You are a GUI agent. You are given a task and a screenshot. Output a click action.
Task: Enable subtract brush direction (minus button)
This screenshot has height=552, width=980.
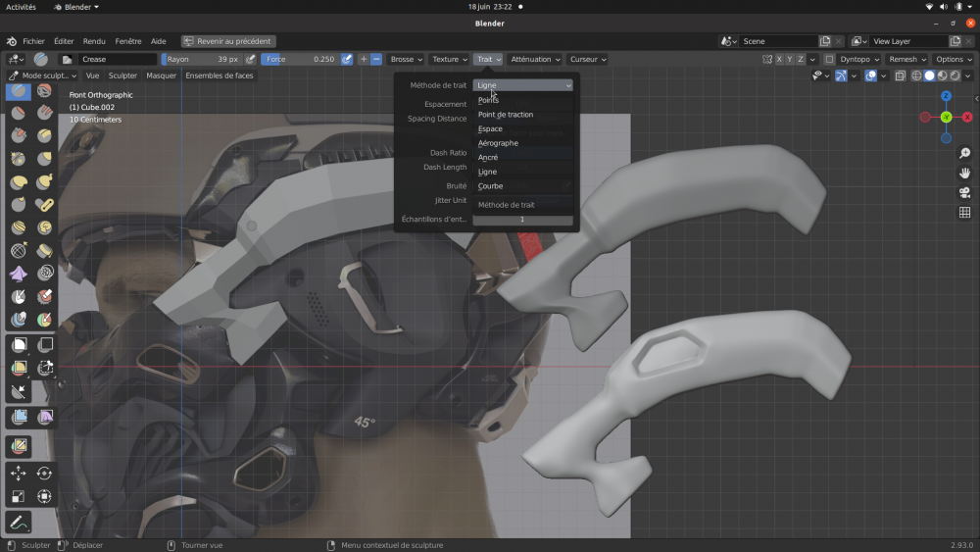coord(376,59)
